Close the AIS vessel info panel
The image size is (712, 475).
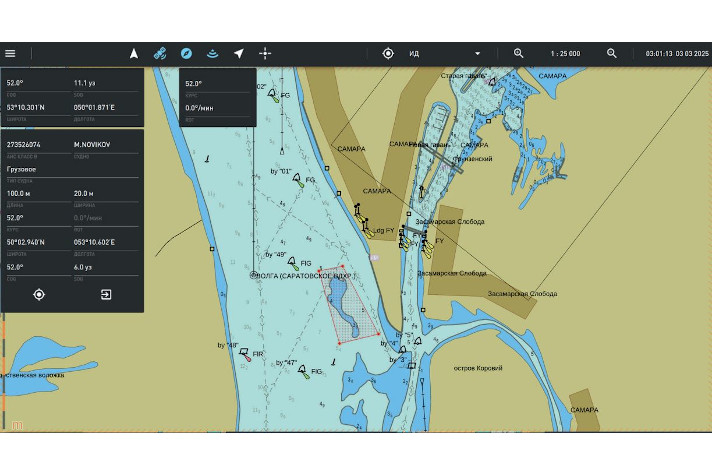tap(106, 294)
